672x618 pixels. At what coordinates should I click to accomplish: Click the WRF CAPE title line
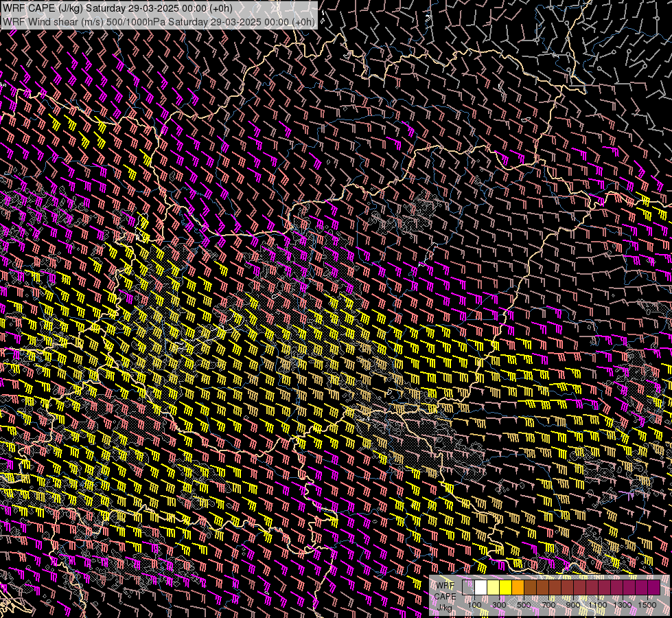point(117,8)
